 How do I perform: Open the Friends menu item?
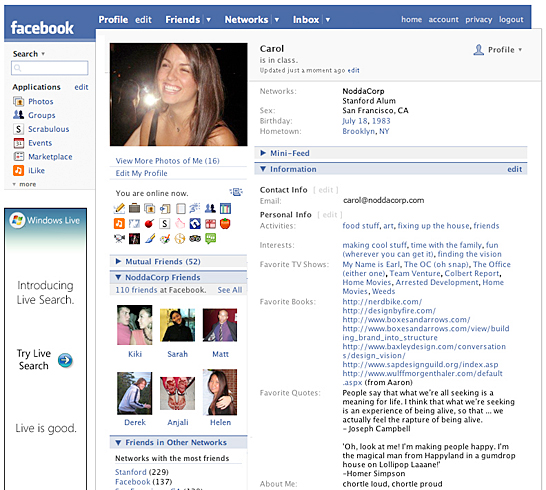[183, 20]
